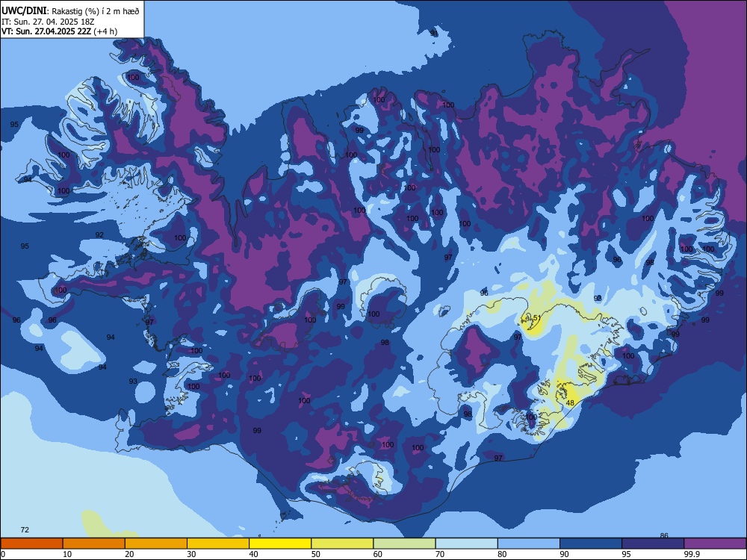Click the 70–80 light blue legend swatch

coord(467,544)
